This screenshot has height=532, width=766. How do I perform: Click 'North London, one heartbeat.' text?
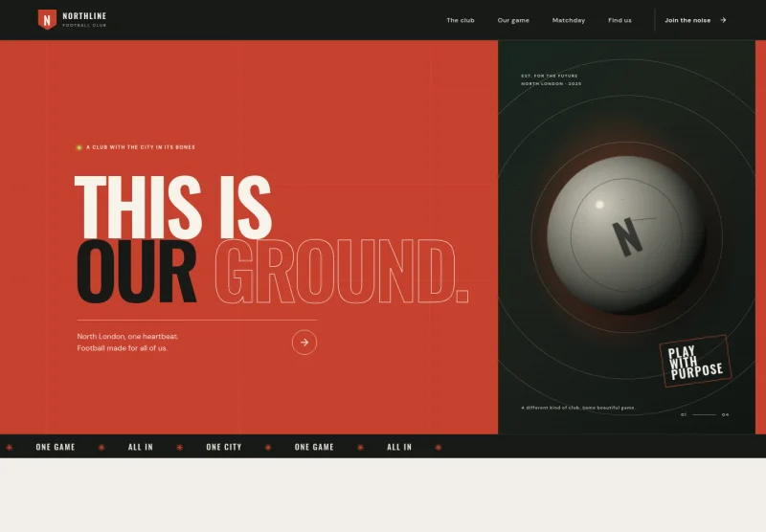coord(127,336)
